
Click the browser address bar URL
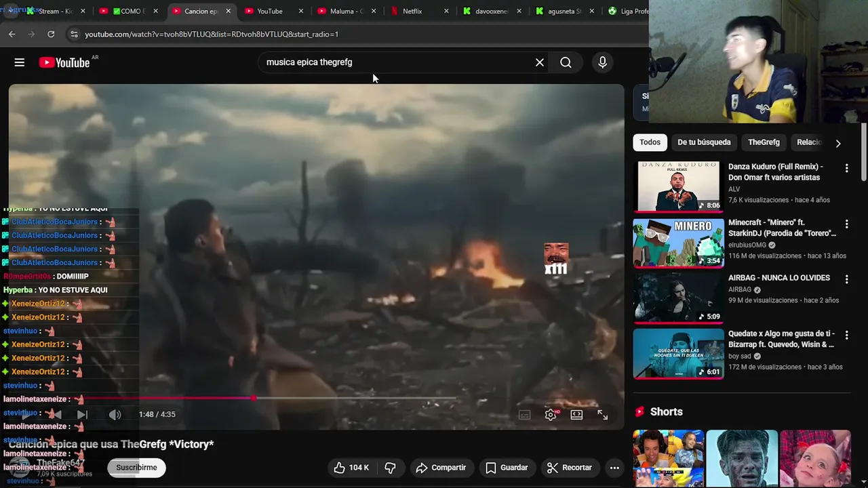pos(212,34)
